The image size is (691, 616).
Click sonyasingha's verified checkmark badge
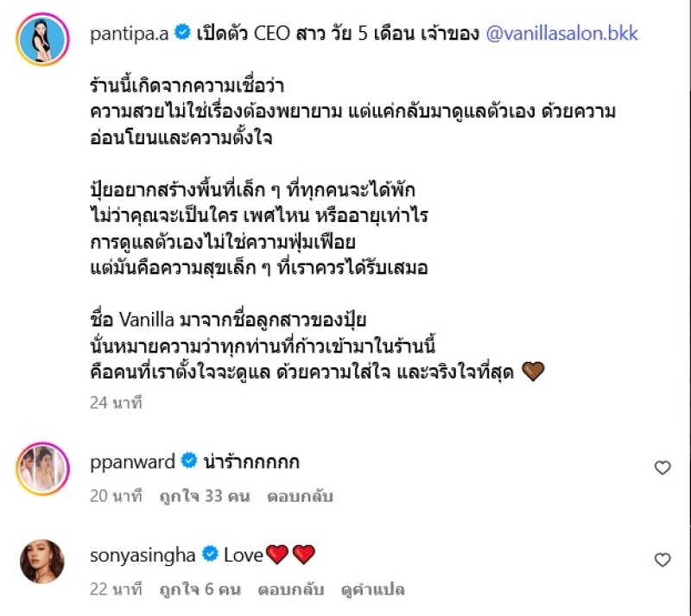[210, 554]
